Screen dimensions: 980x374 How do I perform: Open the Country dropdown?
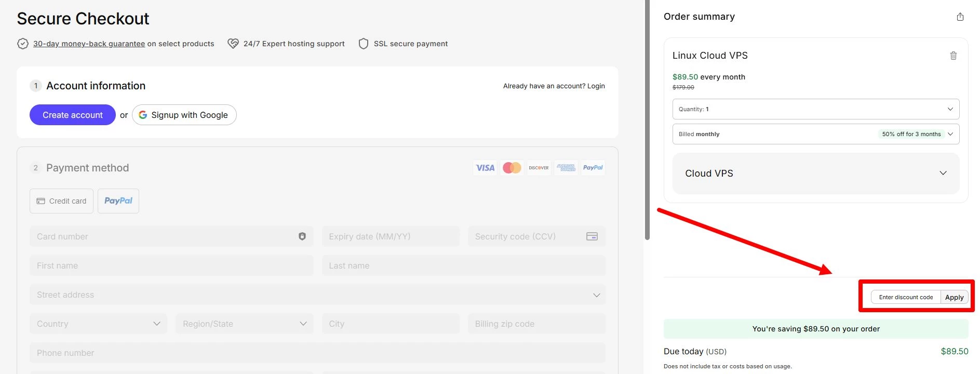pos(98,324)
